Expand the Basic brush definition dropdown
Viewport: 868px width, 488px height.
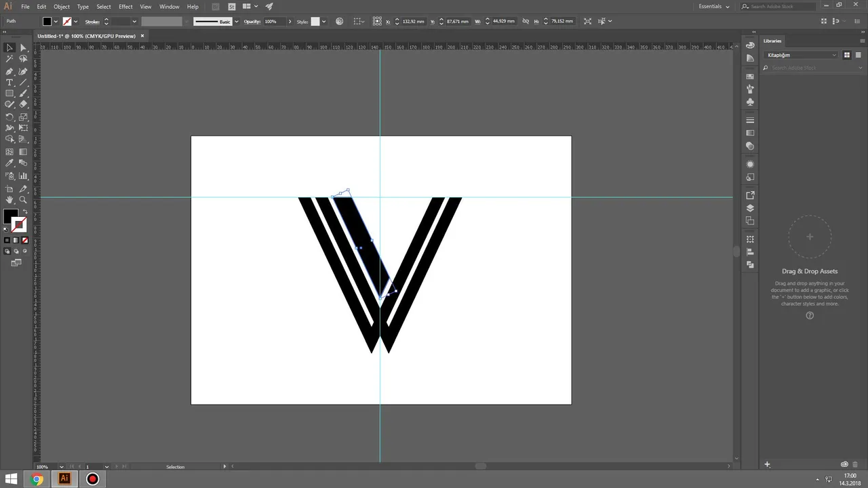[236, 22]
